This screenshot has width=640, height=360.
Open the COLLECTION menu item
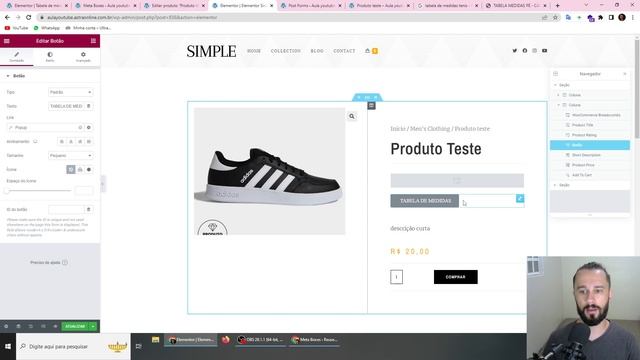click(286, 51)
